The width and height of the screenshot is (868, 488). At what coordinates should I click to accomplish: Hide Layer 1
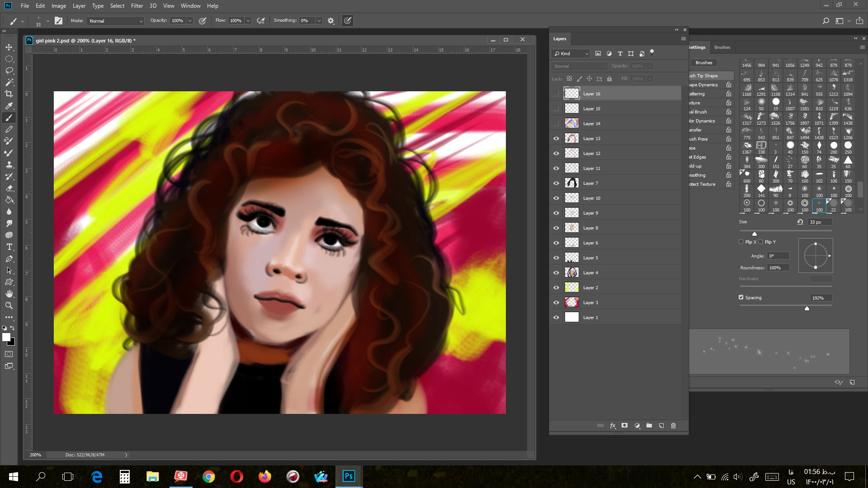pyautogui.click(x=557, y=318)
